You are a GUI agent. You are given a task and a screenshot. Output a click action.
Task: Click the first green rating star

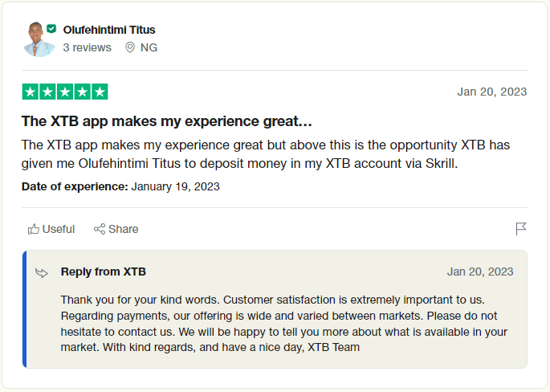[31, 92]
